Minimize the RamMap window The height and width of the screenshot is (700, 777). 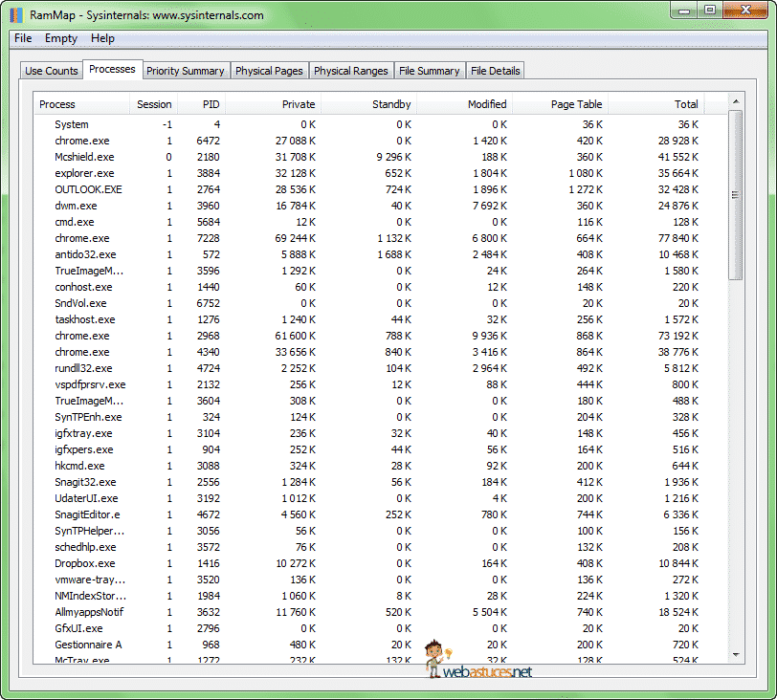click(x=684, y=11)
